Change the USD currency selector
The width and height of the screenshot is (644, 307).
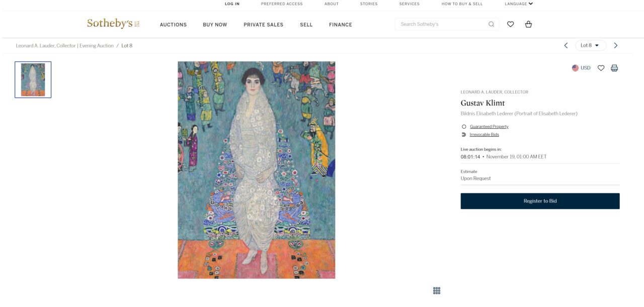[581, 68]
